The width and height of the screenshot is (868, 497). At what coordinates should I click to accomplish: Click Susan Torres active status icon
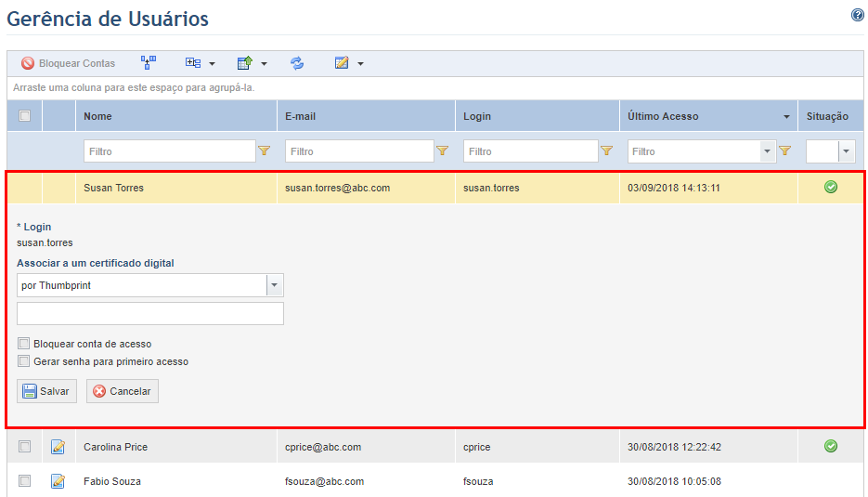coord(830,188)
